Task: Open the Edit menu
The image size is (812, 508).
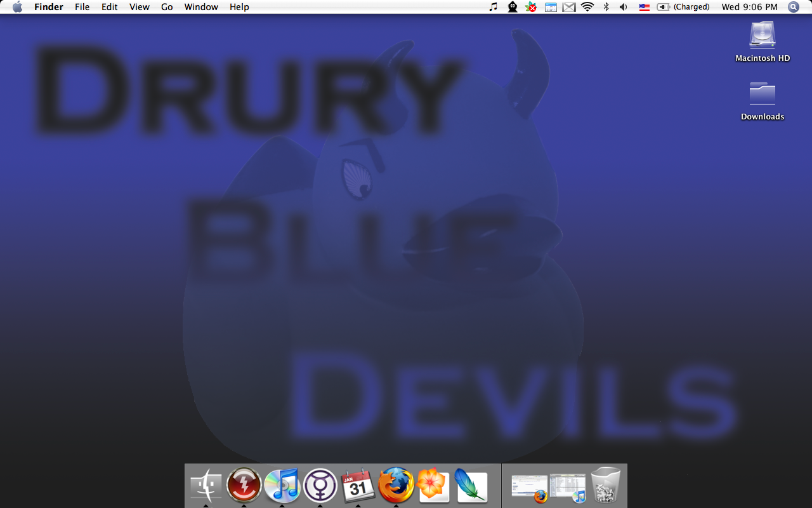Action: [x=110, y=7]
